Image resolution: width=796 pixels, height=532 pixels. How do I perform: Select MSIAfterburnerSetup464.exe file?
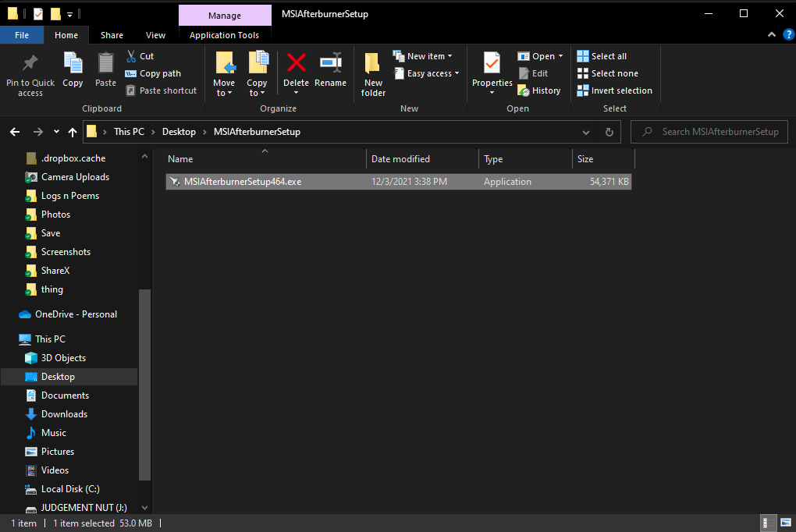click(x=399, y=182)
